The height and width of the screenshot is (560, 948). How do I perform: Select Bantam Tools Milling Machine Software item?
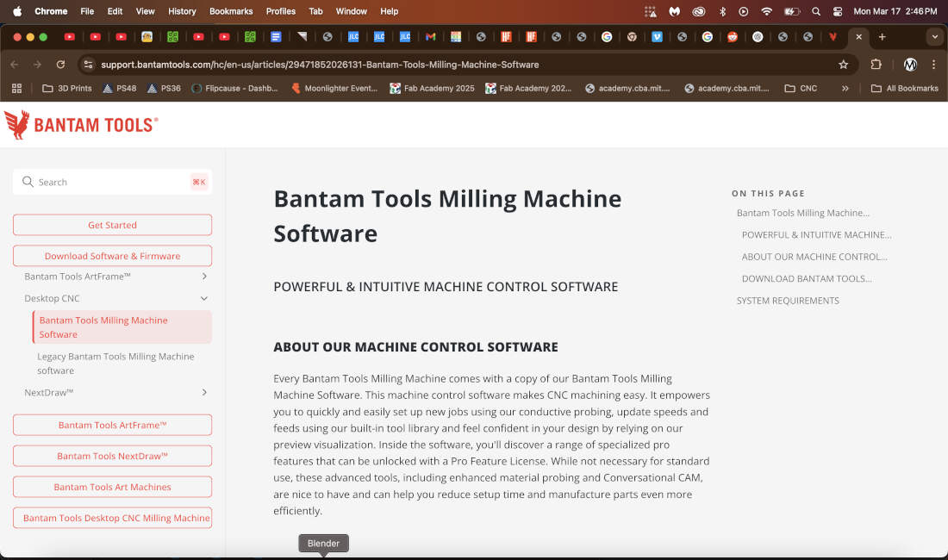coord(122,327)
